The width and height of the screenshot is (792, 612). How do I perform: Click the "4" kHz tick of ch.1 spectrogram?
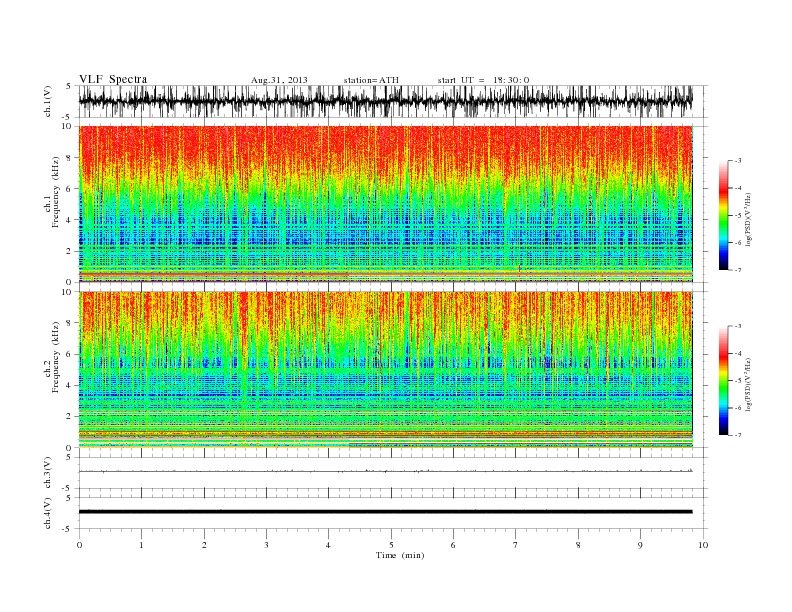(x=70, y=220)
